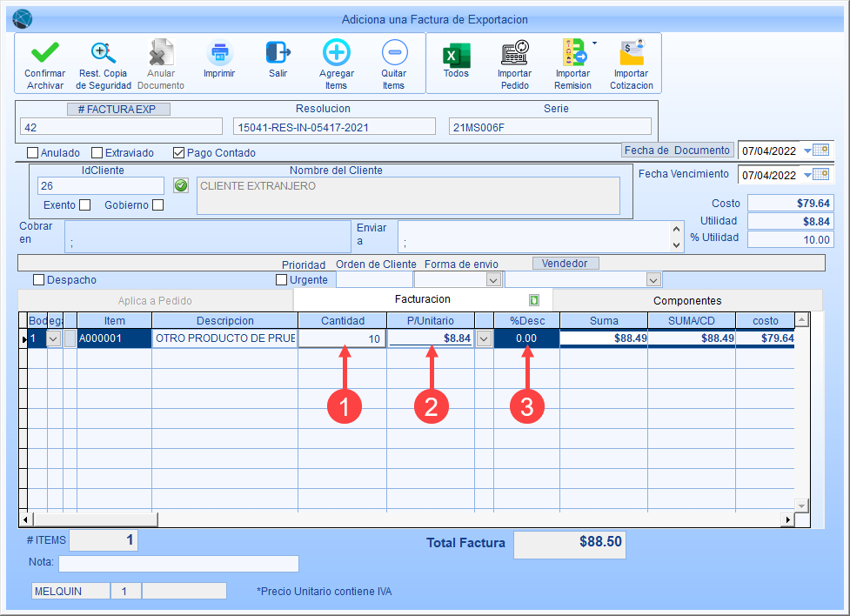Screen dimensions: 850x616
Task: Click the Cantidad column header
Action: (x=343, y=320)
